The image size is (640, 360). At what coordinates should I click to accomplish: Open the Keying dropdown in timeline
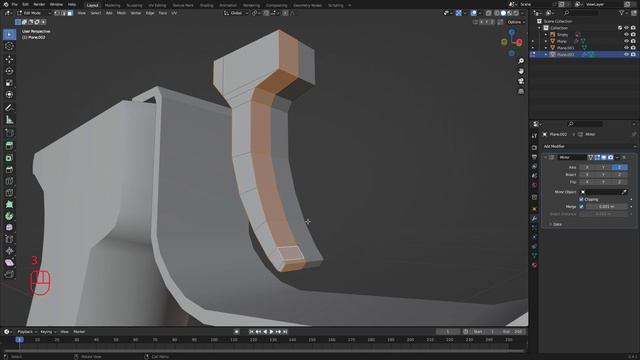coord(48,332)
